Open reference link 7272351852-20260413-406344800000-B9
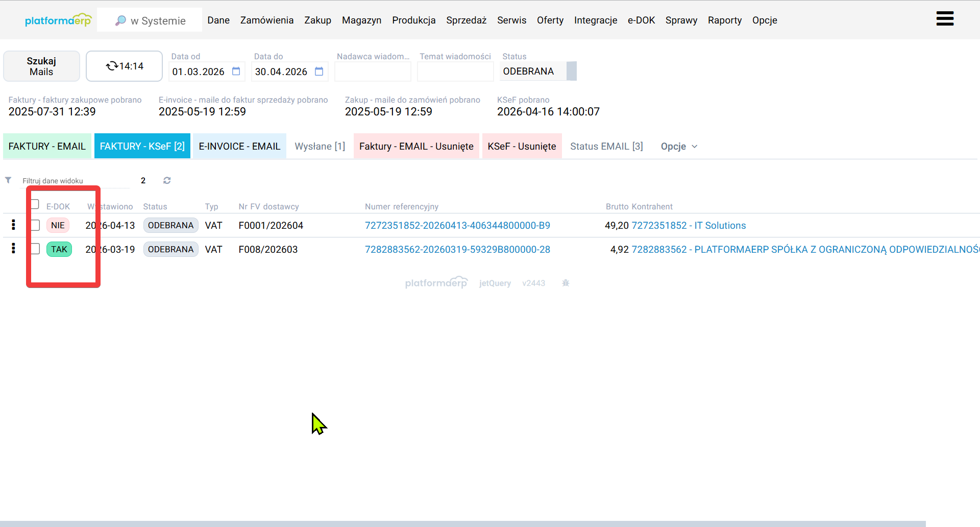This screenshot has height=527, width=980. pos(457,225)
